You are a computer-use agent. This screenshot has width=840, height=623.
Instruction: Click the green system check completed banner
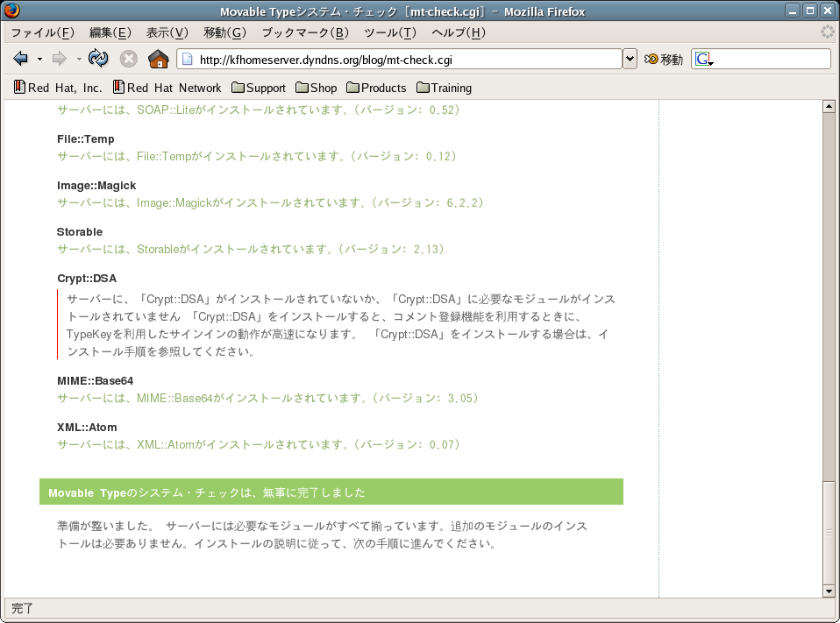[x=331, y=492]
